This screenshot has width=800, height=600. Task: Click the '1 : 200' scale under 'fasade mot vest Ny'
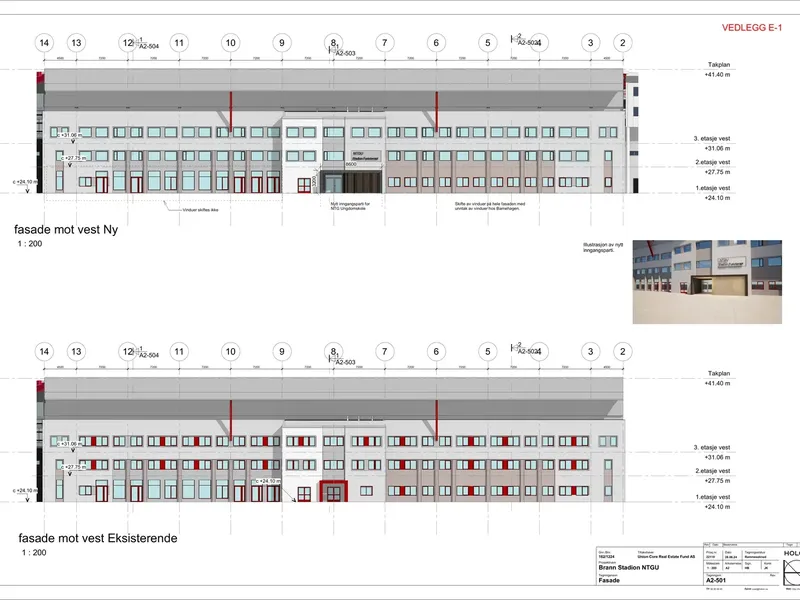(x=30, y=244)
